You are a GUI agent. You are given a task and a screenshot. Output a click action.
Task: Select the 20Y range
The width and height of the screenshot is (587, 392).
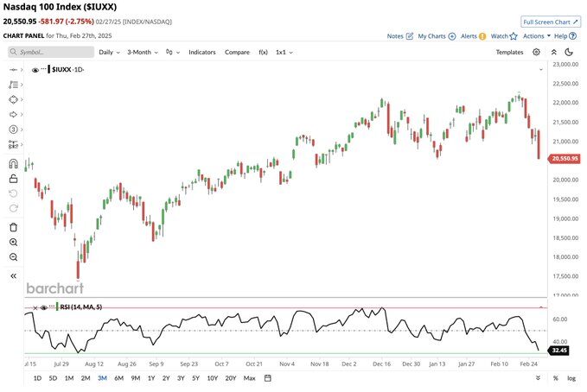231,378
